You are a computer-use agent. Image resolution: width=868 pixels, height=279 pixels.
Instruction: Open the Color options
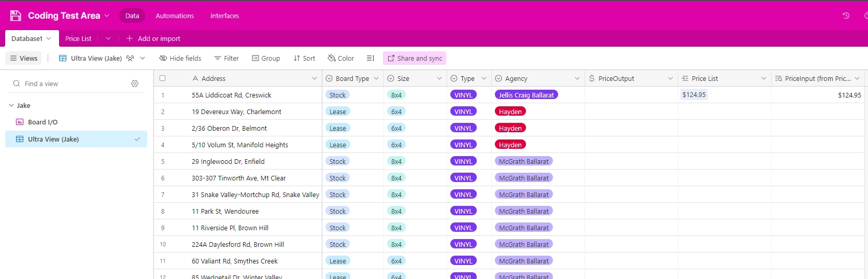click(x=341, y=58)
